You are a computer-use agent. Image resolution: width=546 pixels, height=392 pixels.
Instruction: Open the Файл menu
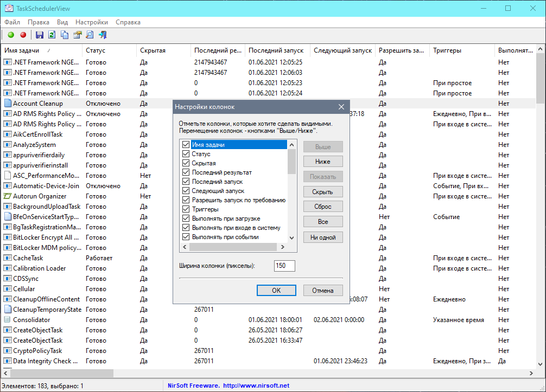pyautogui.click(x=12, y=22)
